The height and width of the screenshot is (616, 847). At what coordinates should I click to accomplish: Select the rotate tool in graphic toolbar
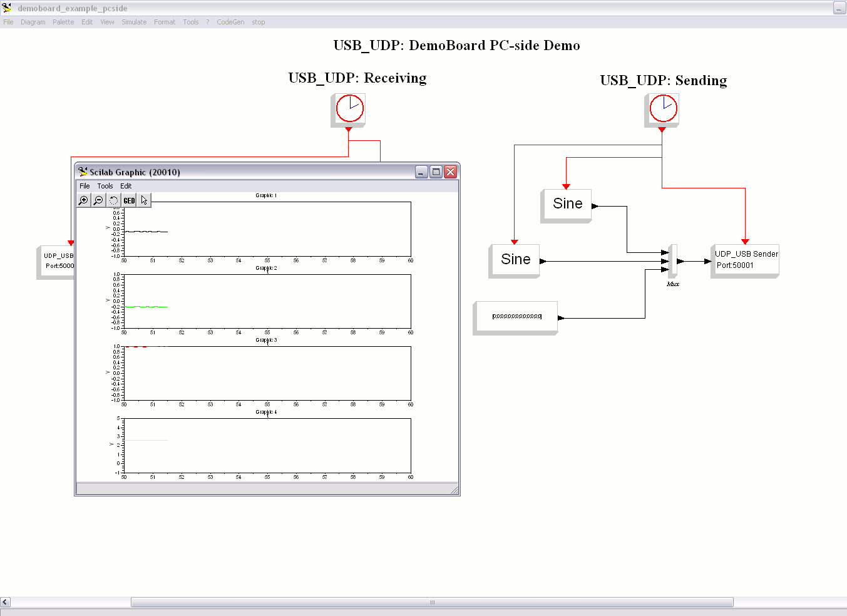(x=113, y=200)
